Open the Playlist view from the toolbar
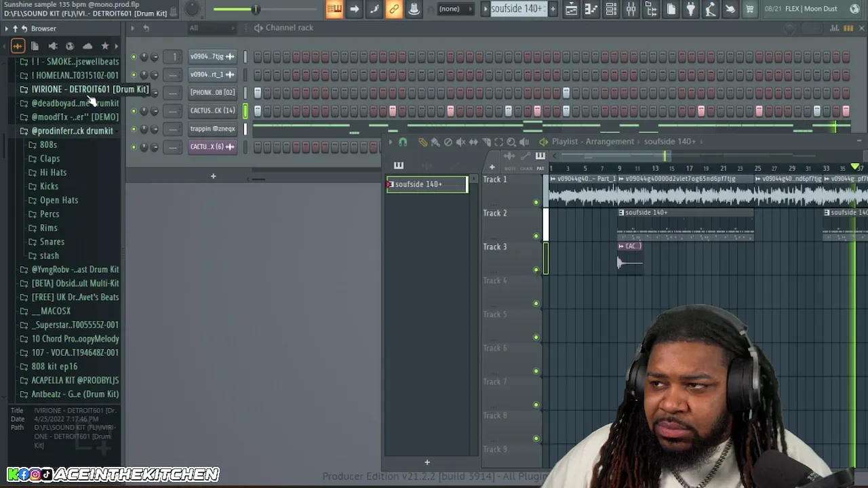This screenshot has width=868, height=488. [x=571, y=9]
